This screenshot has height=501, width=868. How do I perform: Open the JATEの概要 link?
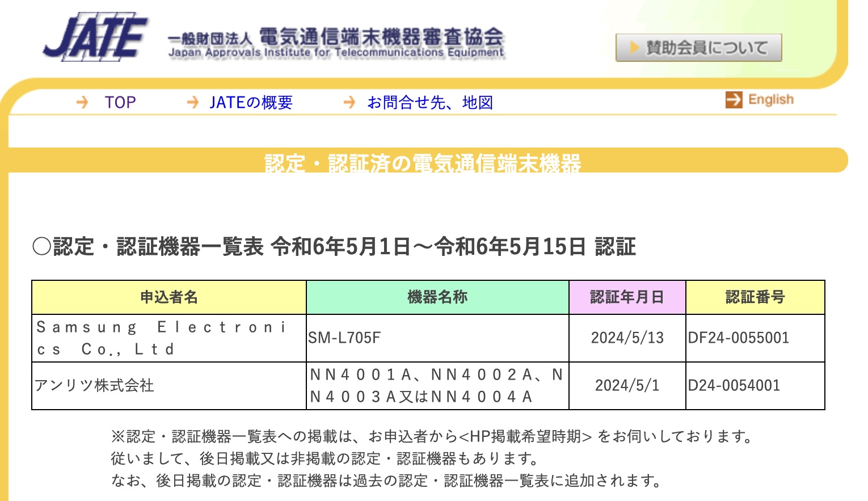tap(251, 103)
